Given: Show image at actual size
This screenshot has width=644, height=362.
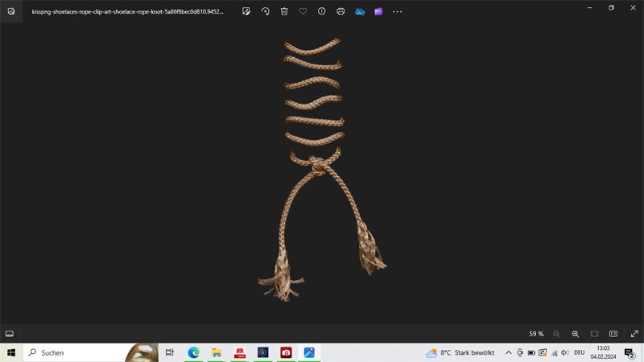Looking at the screenshot, I should pos(613,333).
